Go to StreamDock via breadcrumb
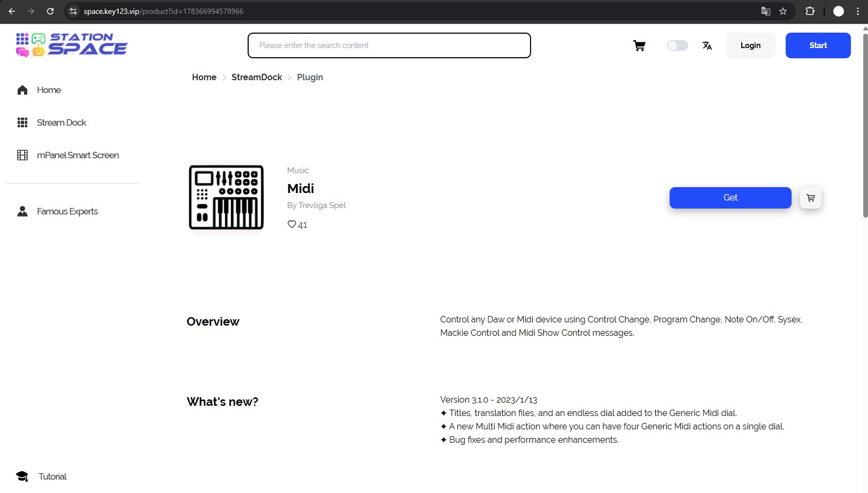 257,77
